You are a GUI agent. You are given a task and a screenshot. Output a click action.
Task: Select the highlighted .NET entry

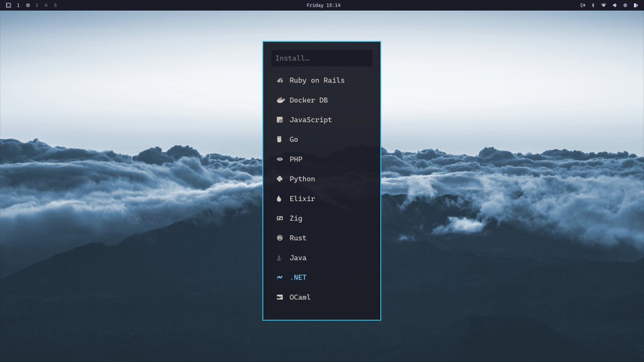tap(321, 278)
